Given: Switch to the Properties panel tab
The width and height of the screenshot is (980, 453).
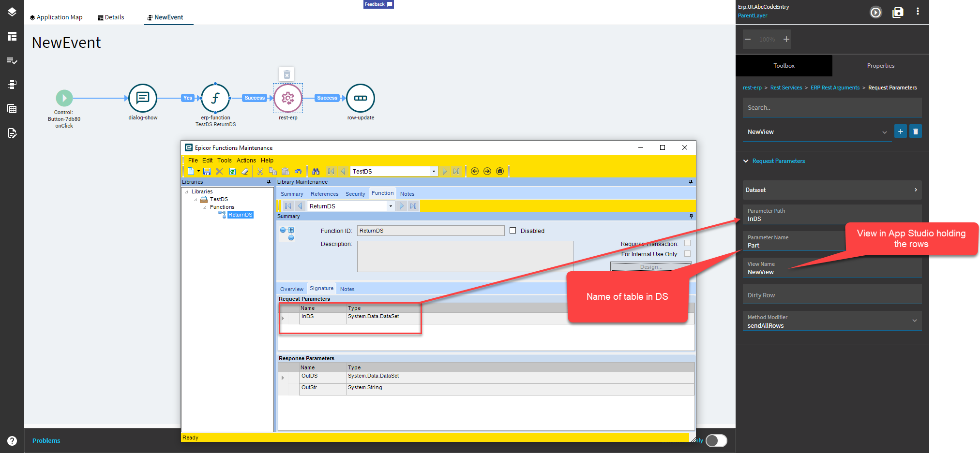Looking at the screenshot, I should 881,66.
